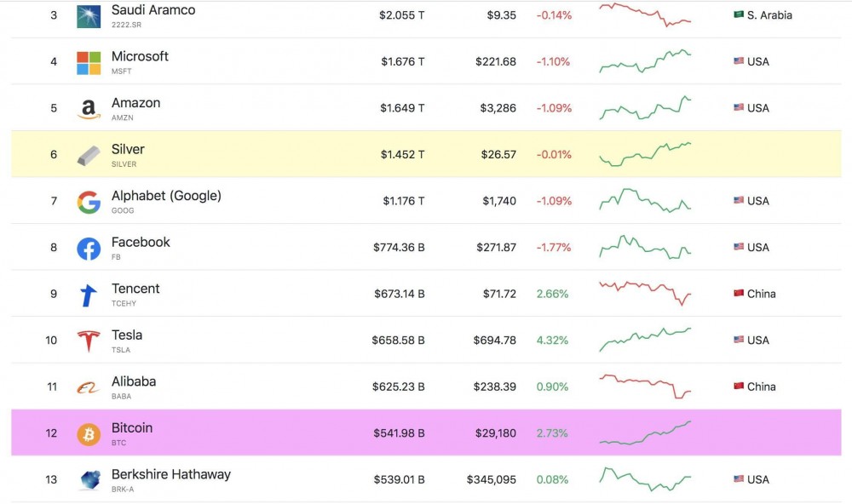The width and height of the screenshot is (852, 504).
Task: Click the orange Bitcoin logo
Action: pos(89,434)
